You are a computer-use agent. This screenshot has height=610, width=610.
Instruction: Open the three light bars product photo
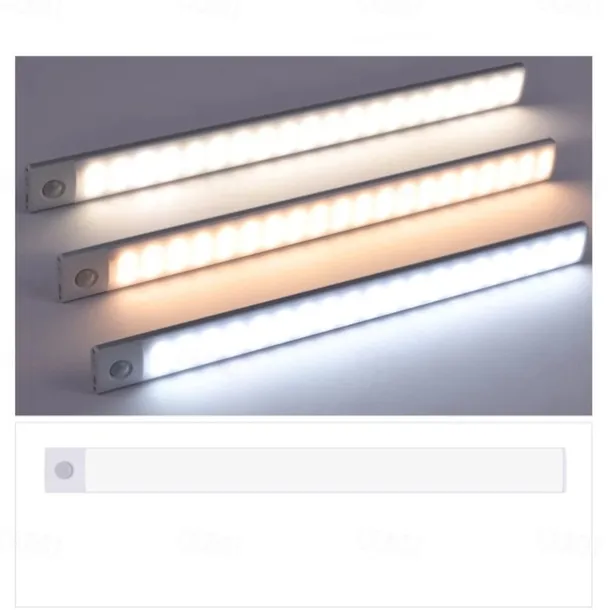[303, 235]
